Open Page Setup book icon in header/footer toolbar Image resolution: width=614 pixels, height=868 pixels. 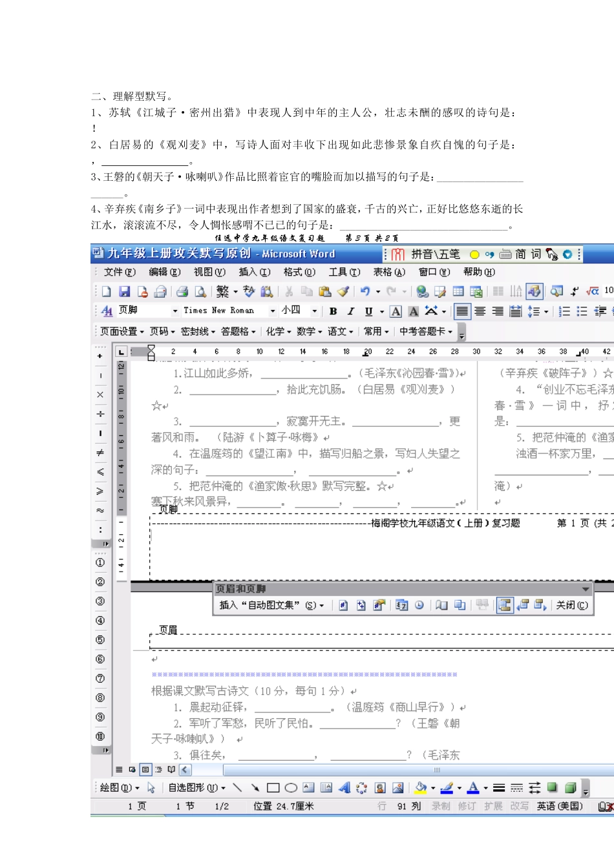(x=441, y=605)
